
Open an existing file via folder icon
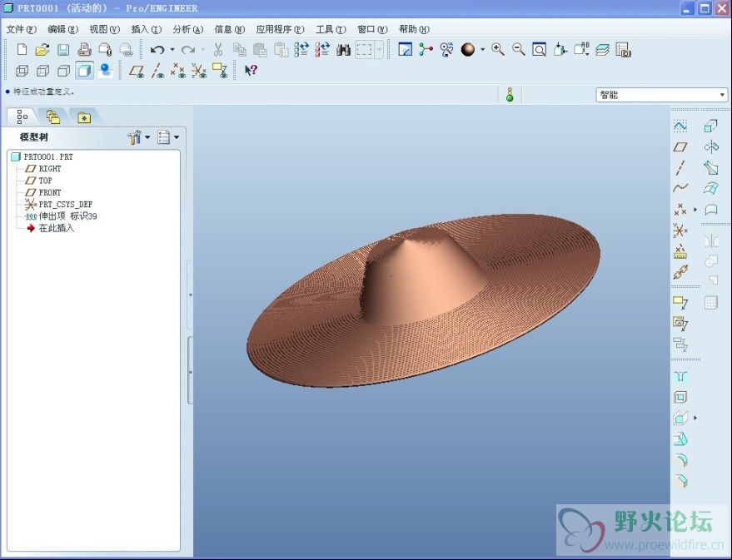click(42, 49)
